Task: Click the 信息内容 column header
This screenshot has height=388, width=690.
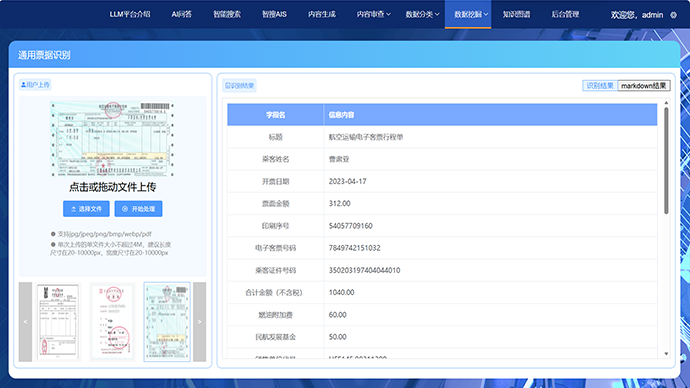Action: pos(490,115)
